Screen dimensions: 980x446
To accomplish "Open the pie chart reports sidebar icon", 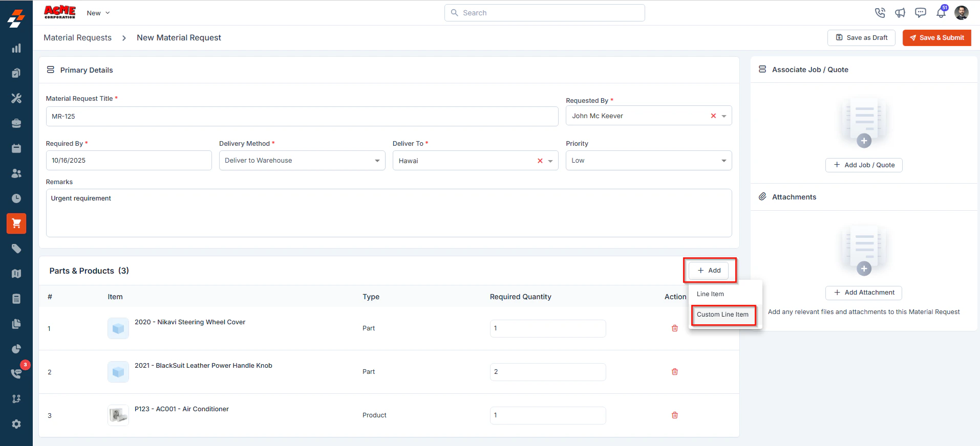I will click(x=16, y=349).
